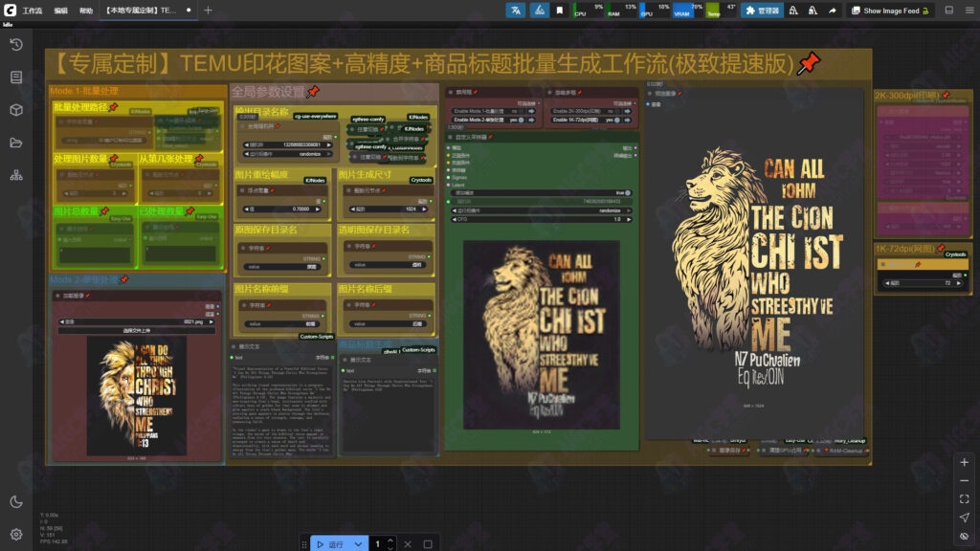The image size is (980, 551).
Task: Open the 编辑 menu
Action: click(x=60, y=11)
